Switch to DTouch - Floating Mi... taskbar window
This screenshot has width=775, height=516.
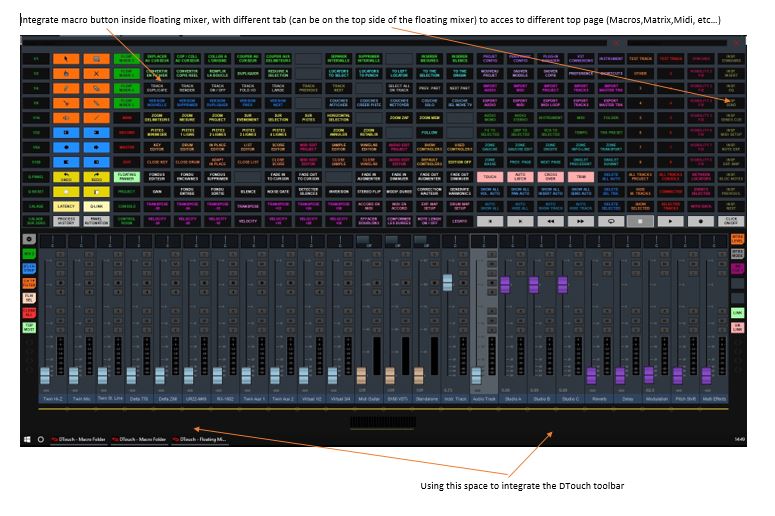click(199, 439)
